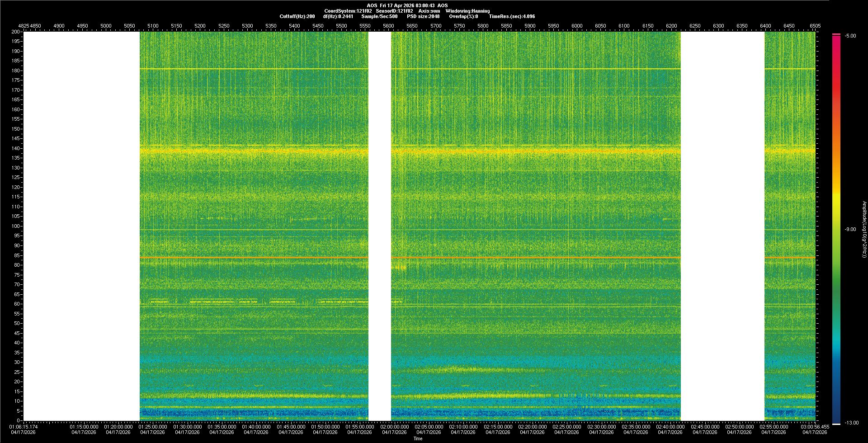Click the 85 Hz frequency axis label

[17, 255]
